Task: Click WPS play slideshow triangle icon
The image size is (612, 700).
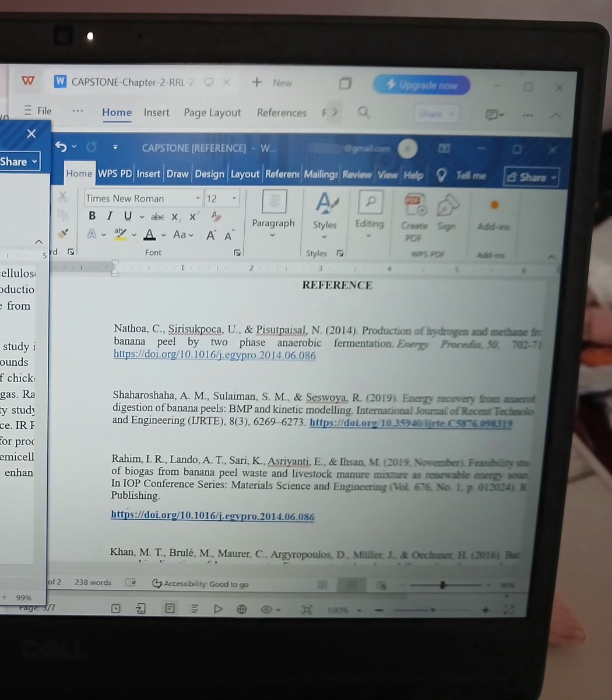Action: (x=218, y=608)
